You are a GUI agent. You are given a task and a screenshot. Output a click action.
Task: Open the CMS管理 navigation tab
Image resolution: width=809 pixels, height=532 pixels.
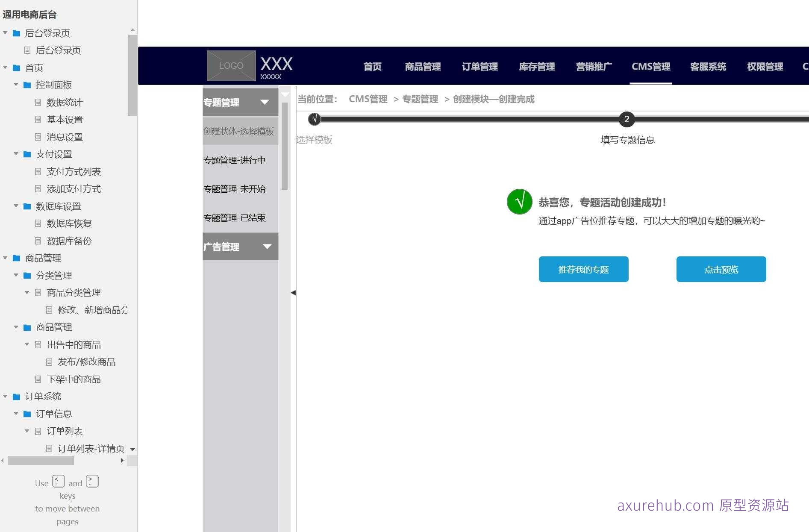coord(650,67)
